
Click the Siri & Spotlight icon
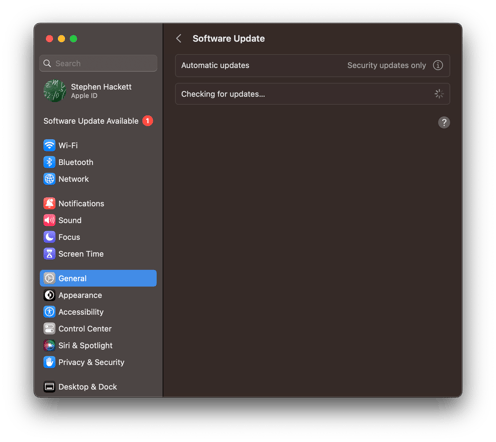49,345
